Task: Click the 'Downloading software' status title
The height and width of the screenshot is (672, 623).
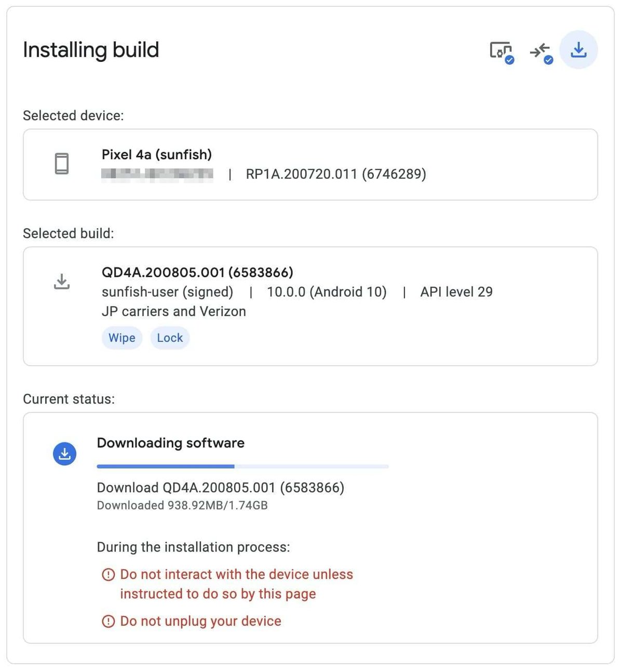Action: tap(171, 443)
